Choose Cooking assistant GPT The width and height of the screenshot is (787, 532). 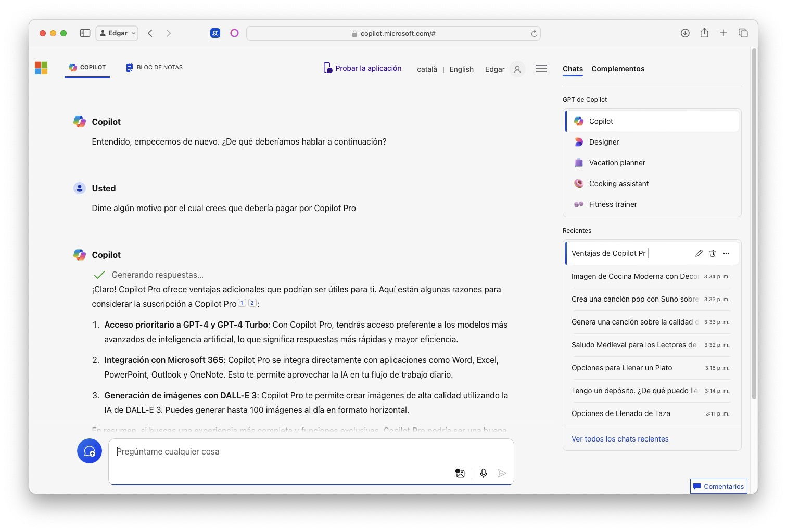point(652,184)
